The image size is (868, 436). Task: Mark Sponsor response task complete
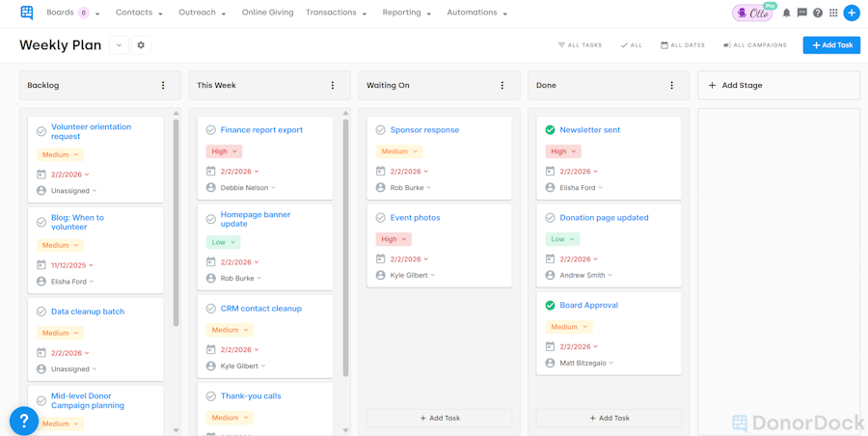click(x=380, y=130)
